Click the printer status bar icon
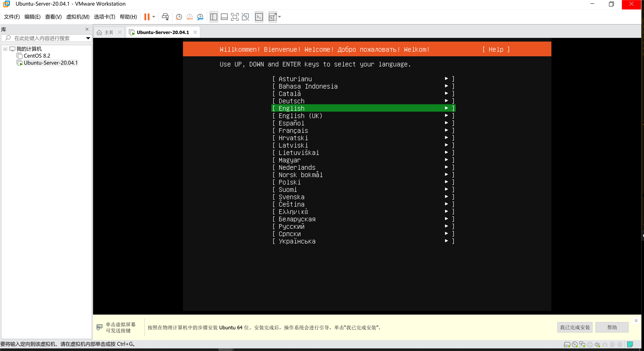The image size is (644, 351). 590,344
